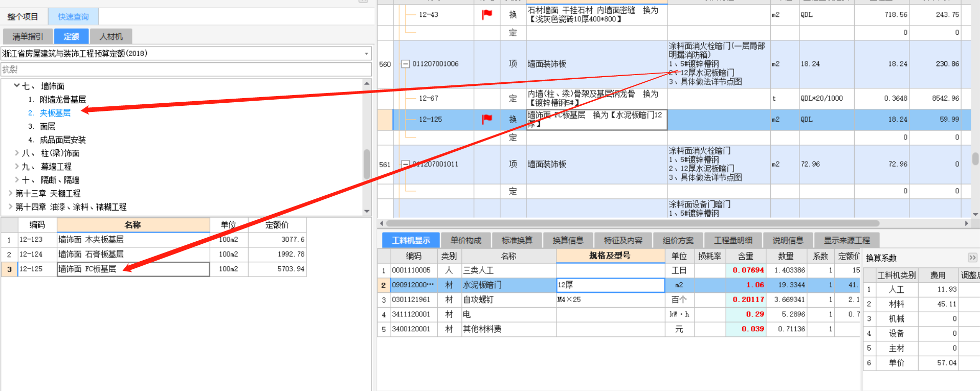Image resolution: width=980 pixels, height=391 pixels.
Task: Click the search field containing 抗裂
Action: coord(186,70)
